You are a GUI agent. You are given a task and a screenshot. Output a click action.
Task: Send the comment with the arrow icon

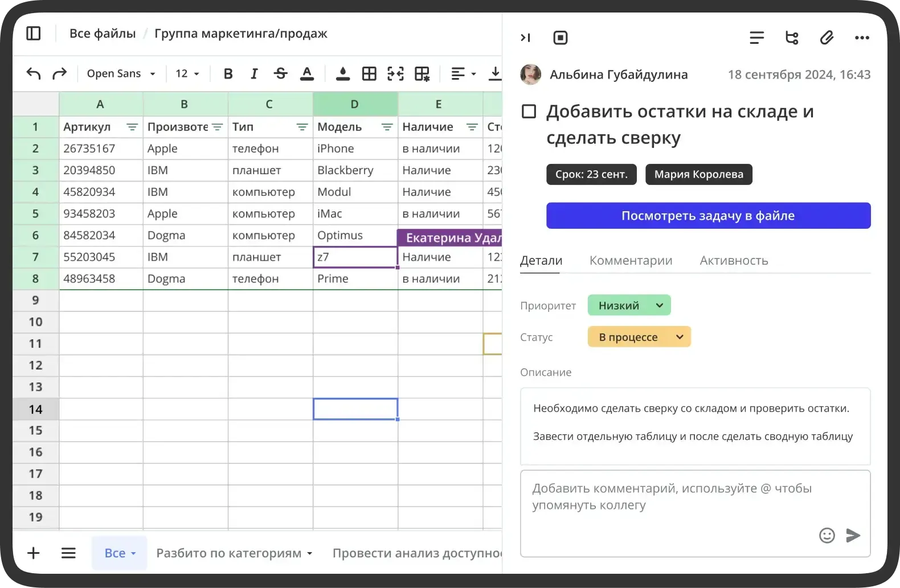click(x=853, y=535)
